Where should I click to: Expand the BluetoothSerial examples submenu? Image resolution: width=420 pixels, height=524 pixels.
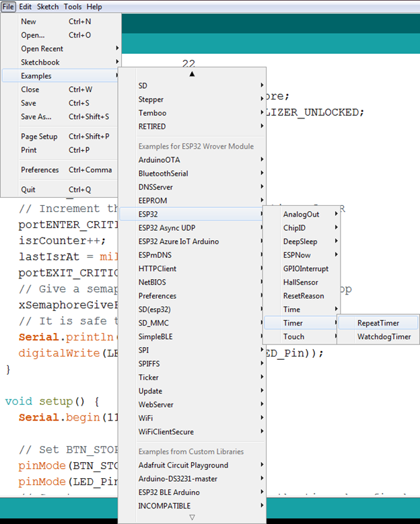192,174
